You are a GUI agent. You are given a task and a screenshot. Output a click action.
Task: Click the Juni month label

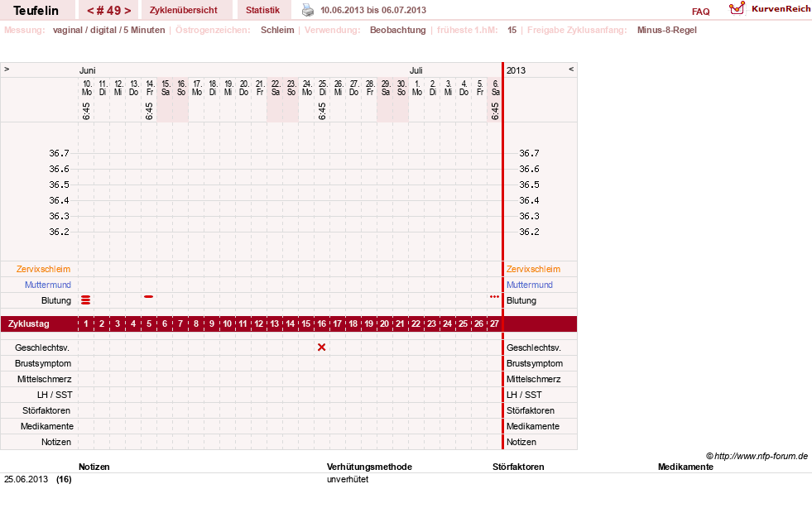click(x=88, y=70)
